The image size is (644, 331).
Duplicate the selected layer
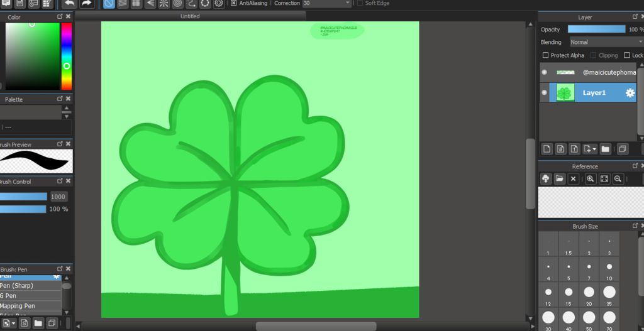click(x=623, y=149)
